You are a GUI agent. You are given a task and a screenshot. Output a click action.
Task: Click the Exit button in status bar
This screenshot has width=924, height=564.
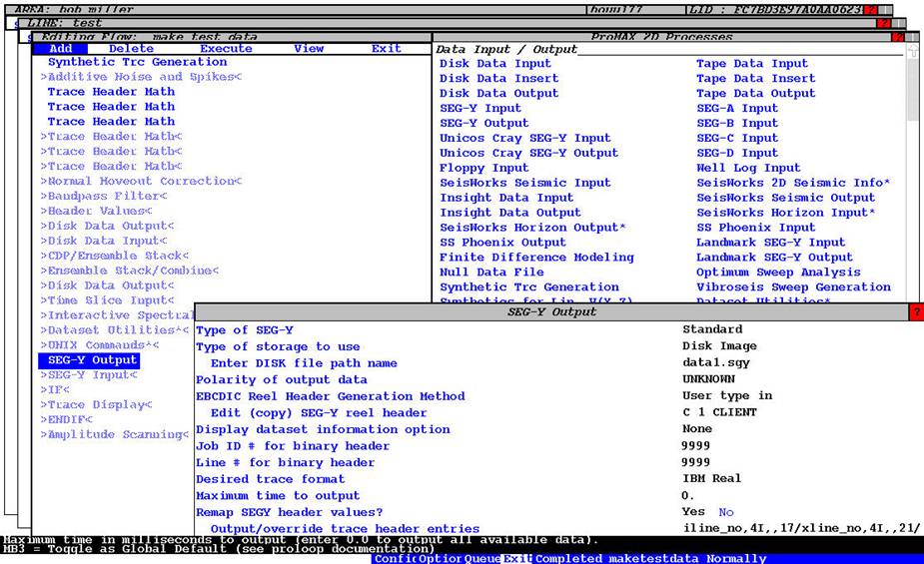(x=516, y=558)
